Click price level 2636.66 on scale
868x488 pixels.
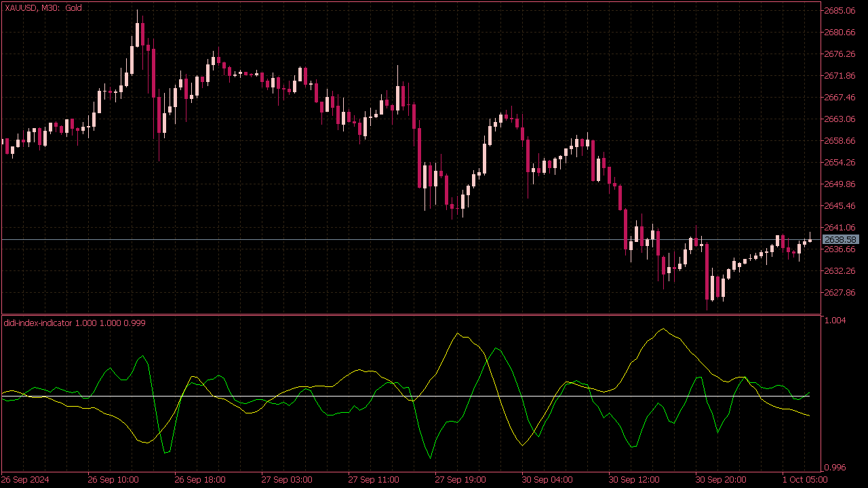click(840, 249)
